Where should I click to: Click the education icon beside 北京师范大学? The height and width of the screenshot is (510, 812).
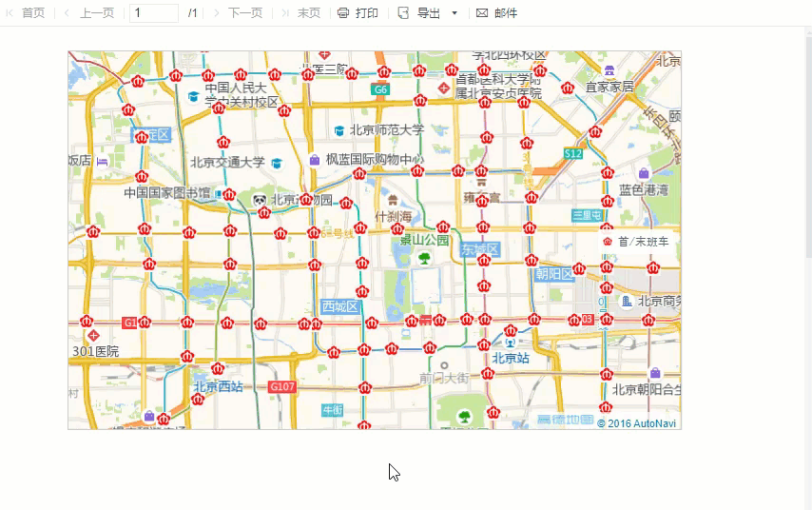[339, 130]
